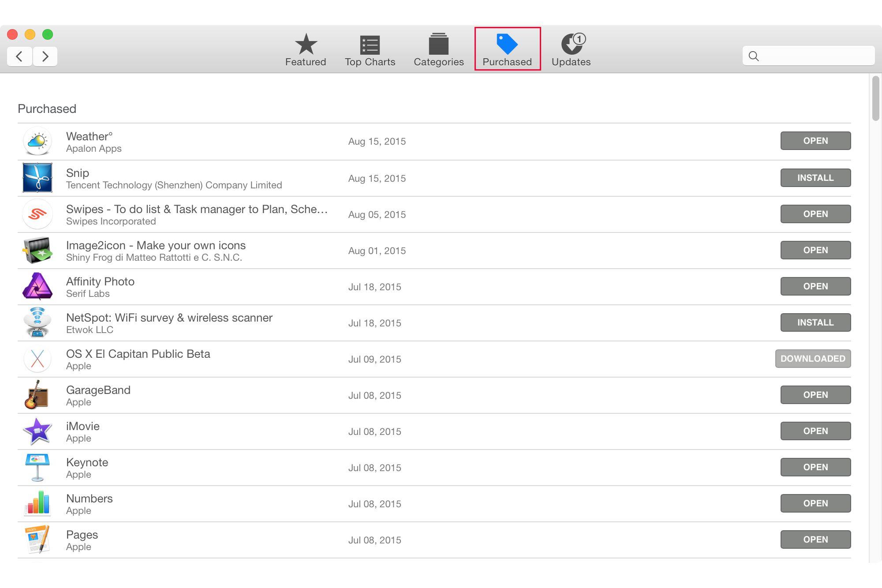Click the Affinity Photo title
Screen dimensions: 882x588
[x=100, y=281]
